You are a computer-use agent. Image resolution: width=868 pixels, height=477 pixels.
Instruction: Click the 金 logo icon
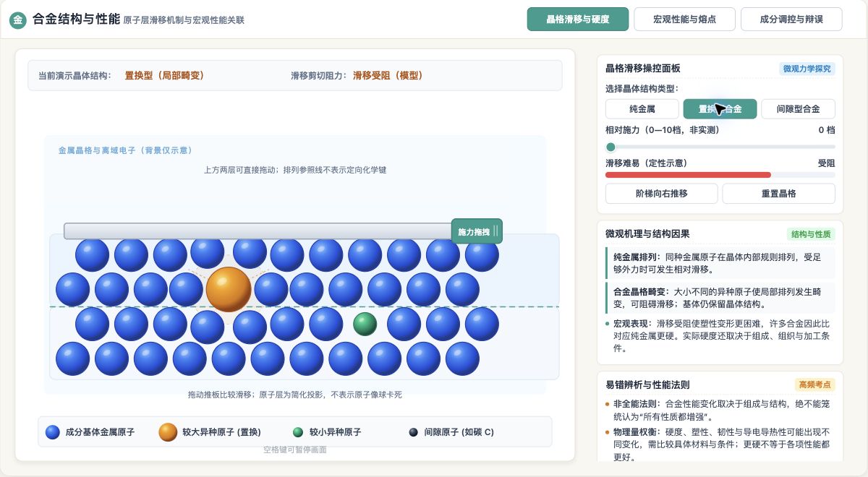pyautogui.click(x=17, y=20)
